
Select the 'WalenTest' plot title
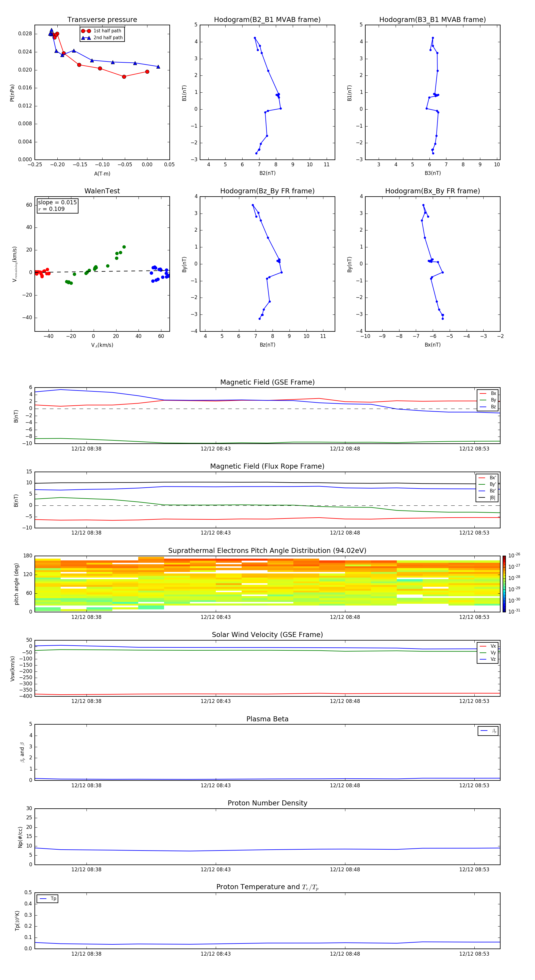pos(102,191)
